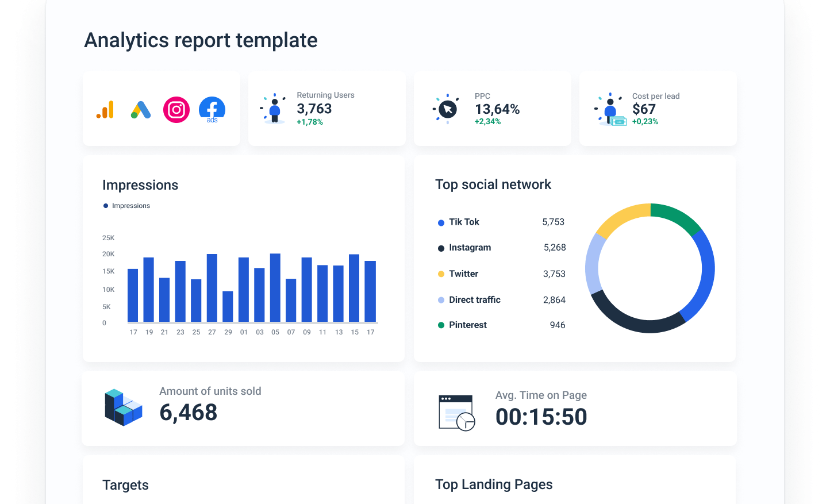Expand the Targets section
Image resolution: width=830 pixels, height=504 pixels.
click(125, 484)
